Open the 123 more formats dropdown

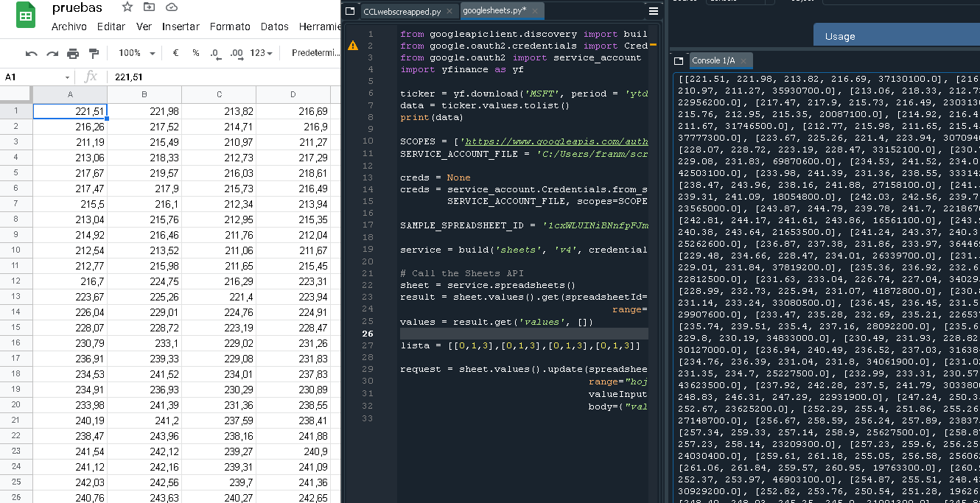coord(262,53)
